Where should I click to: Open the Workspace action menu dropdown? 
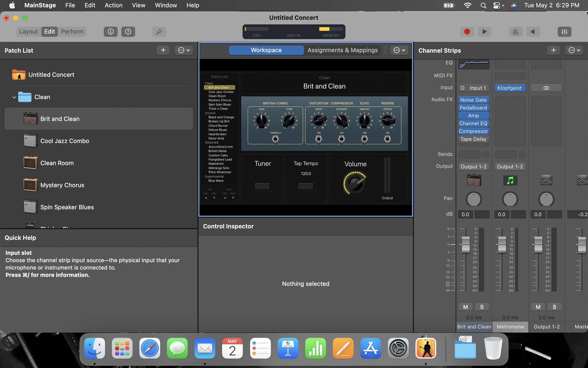click(399, 50)
